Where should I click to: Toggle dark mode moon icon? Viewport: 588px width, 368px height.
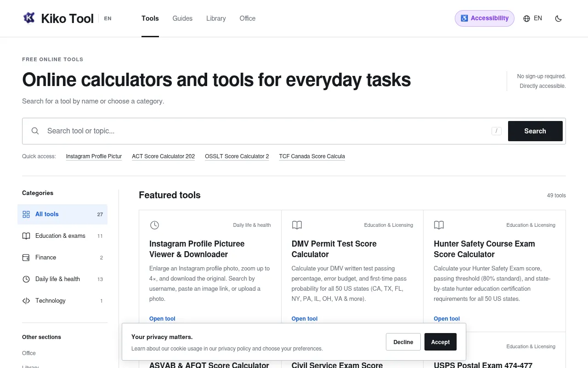(559, 18)
